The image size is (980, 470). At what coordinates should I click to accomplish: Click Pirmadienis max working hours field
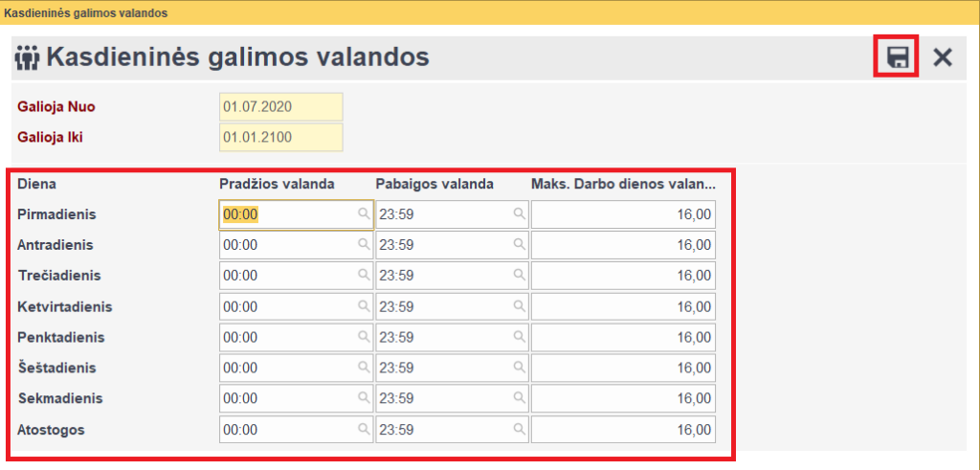pos(623,215)
